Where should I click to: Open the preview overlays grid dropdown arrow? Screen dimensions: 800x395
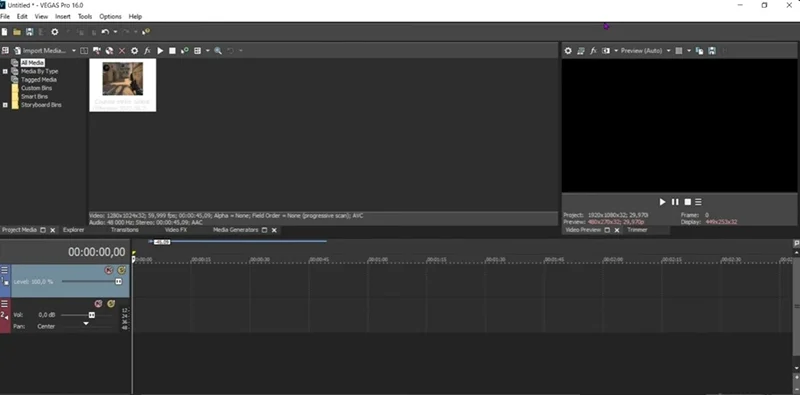tap(689, 51)
